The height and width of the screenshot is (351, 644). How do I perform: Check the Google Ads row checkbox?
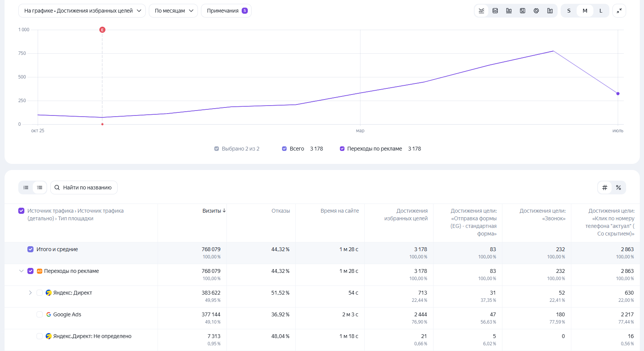[x=40, y=314]
